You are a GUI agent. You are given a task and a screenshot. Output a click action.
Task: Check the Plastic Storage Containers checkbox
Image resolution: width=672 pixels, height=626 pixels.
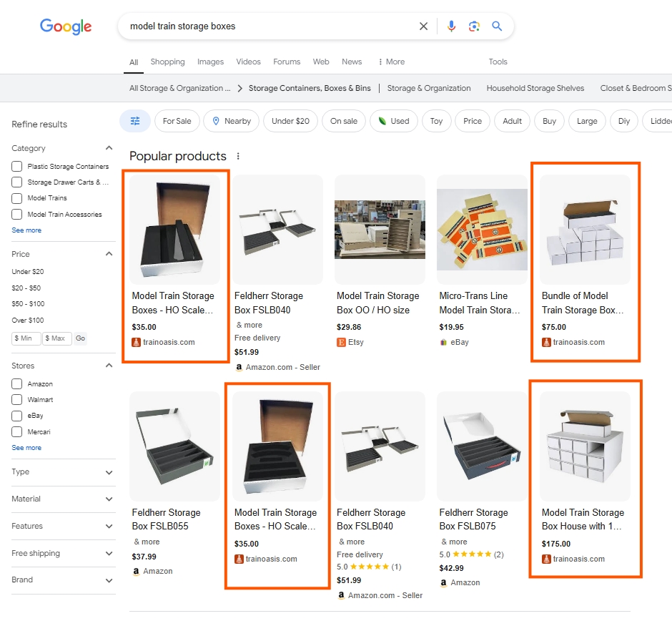pyautogui.click(x=16, y=167)
